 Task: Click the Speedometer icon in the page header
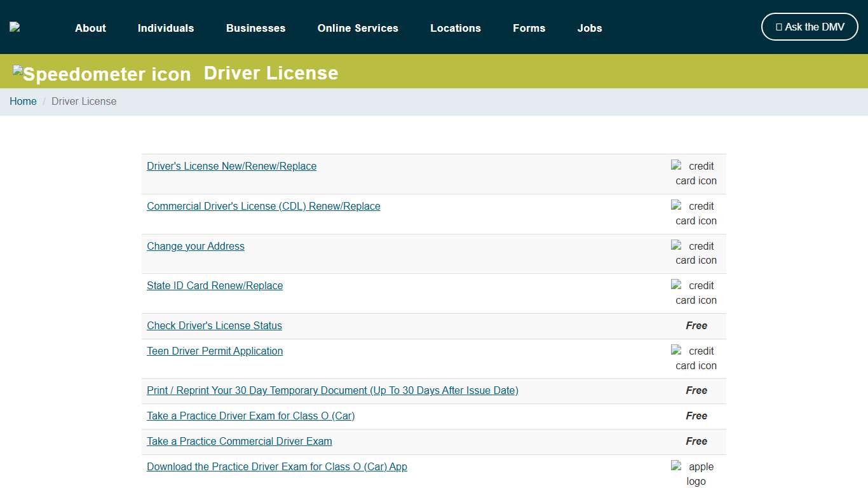tap(102, 74)
